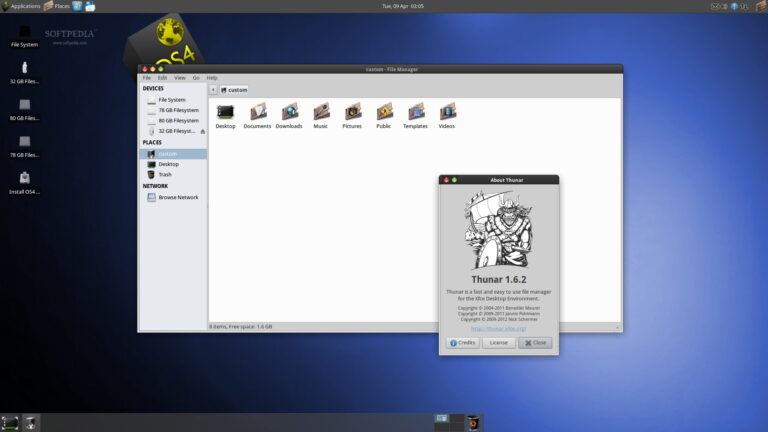Open the Places menu in top panel
This screenshot has width=768, height=432.
[x=56, y=6]
